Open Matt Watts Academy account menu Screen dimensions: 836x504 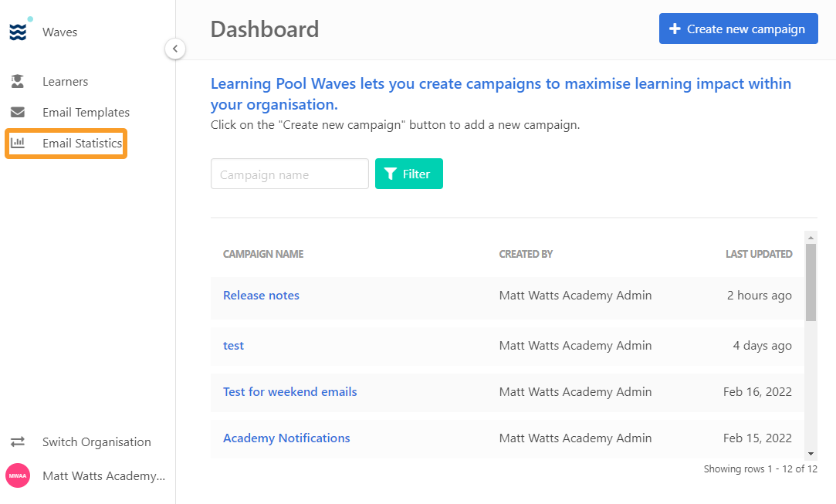[104, 475]
